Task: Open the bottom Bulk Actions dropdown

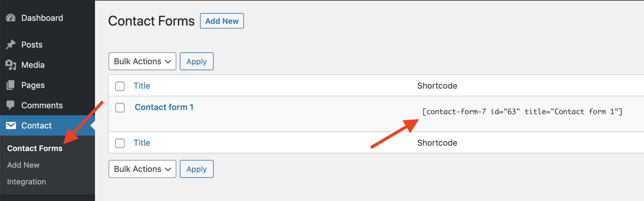Action: (x=142, y=169)
